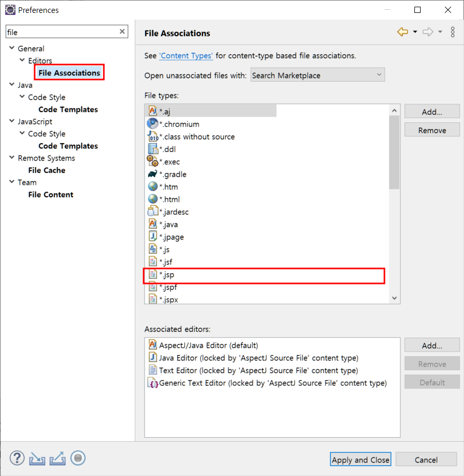This screenshot has height=476, width=464.
Task: Select File Cache preference page
Action: pyautogui.click(x=47, y=170)
